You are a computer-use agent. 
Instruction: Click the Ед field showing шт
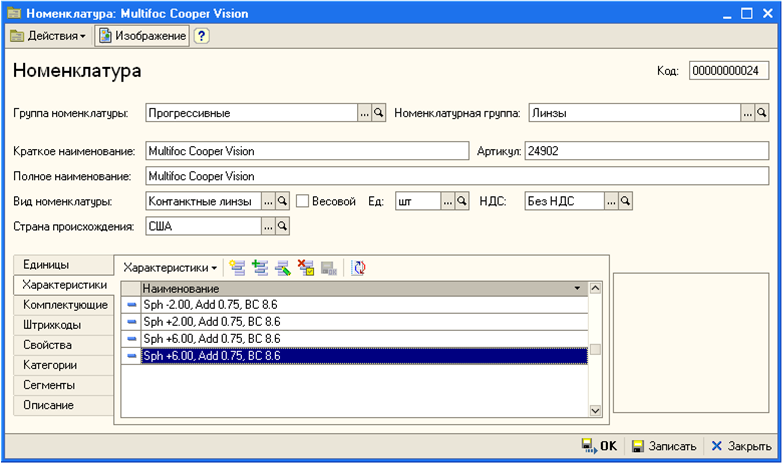click(x=418, y=201)
